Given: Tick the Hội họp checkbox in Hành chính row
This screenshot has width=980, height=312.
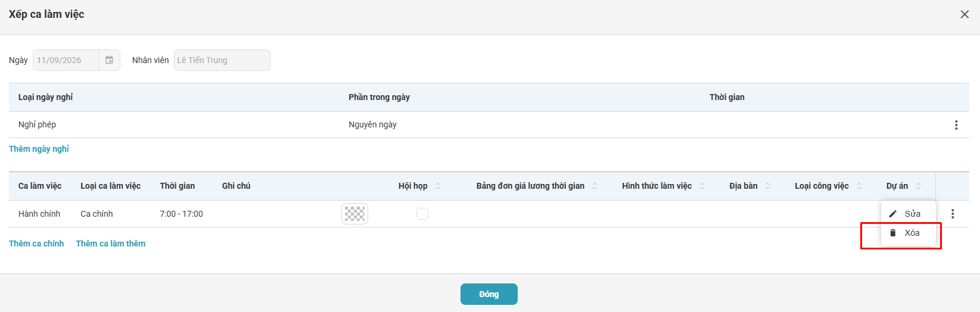Looking at the screenshot, I should coord(422,214).
